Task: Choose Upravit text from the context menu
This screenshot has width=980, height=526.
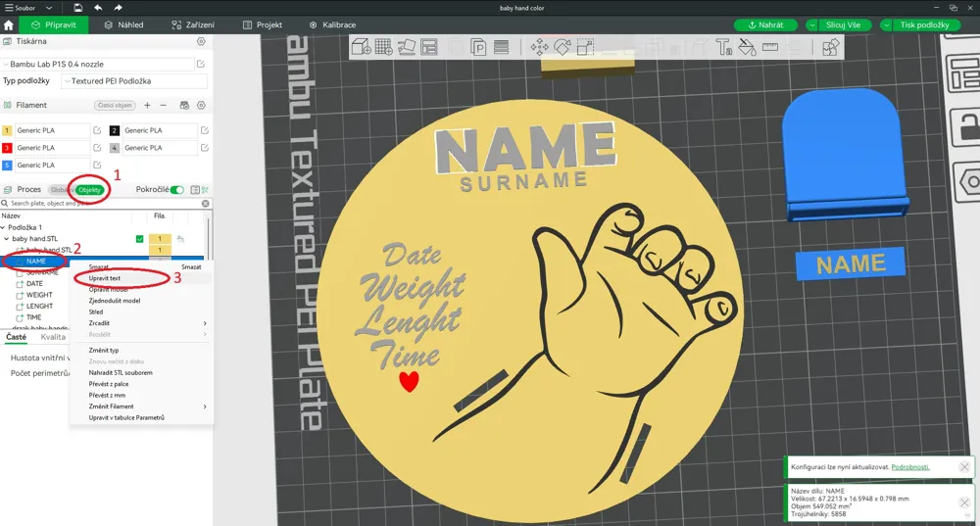Action: 105,278
